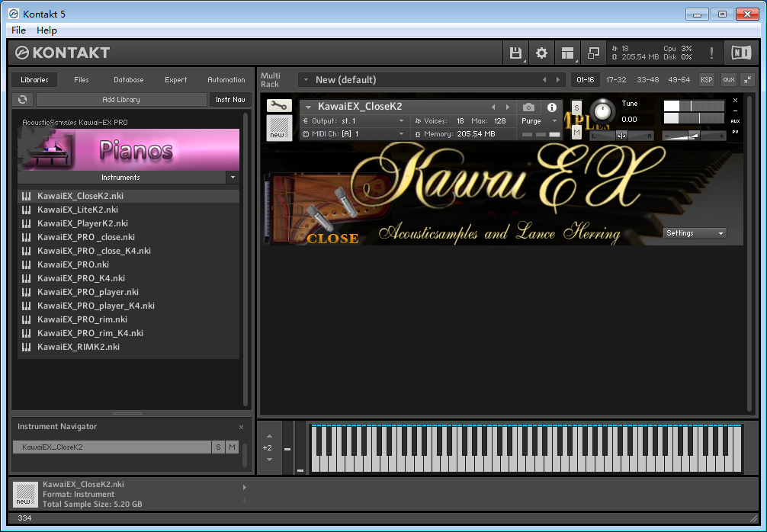The image size is (767, 532).
Task: Click the Pianos library banner
Action: pyautogui.click(x=129, y=149)
